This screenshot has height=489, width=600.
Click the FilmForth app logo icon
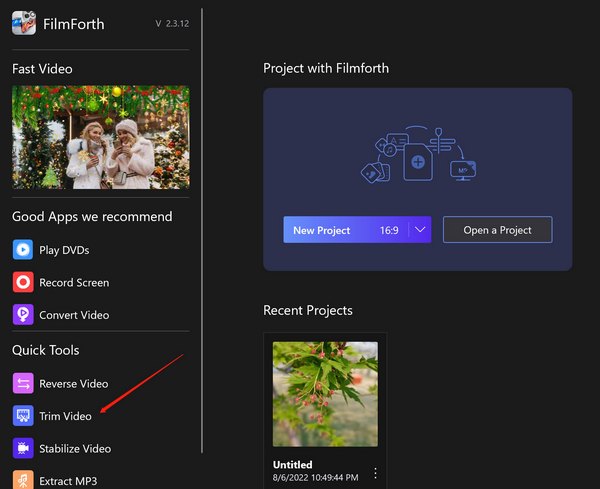[x=24, y=23]
